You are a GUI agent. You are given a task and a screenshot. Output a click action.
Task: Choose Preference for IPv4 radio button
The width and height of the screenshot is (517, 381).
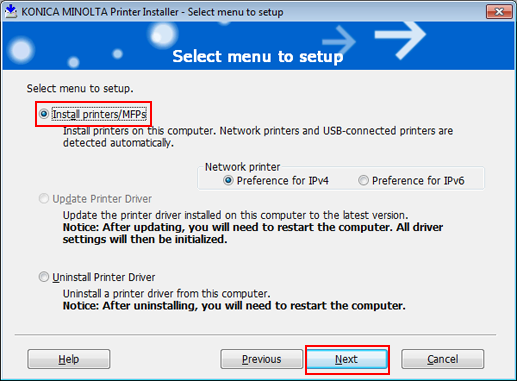[228, 181]
